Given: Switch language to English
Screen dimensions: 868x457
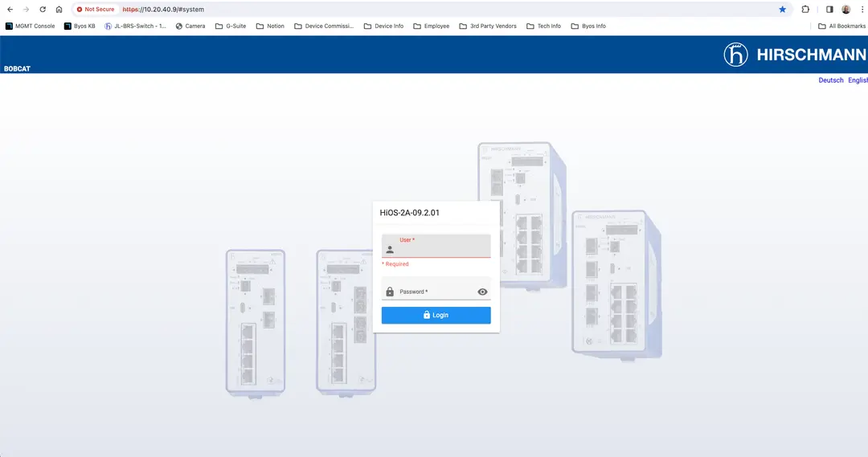Looking at the screenshot, I should (858, 80).
